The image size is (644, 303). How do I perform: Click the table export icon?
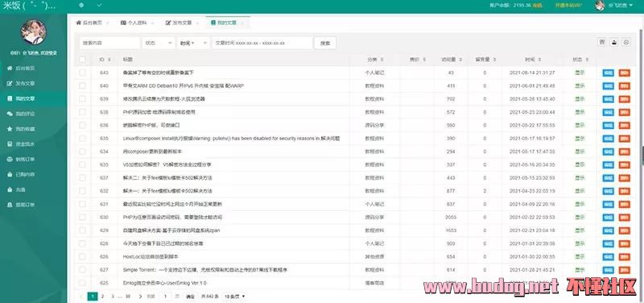pyautogui.click(x=614, y=42)
